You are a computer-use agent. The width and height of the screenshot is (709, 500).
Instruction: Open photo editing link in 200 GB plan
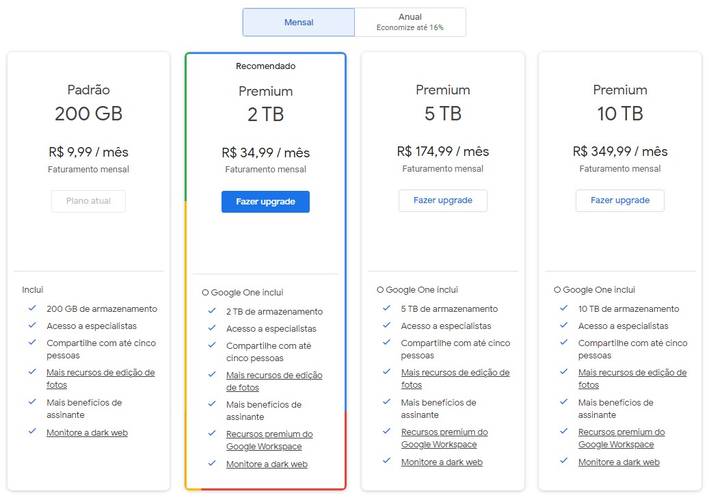100,379
